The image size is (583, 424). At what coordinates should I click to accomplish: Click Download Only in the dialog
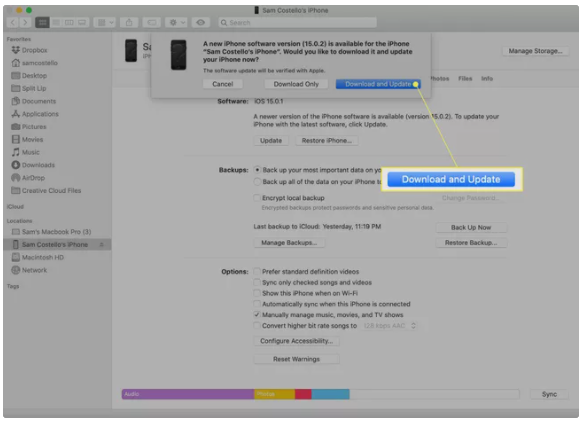(296, 84)
